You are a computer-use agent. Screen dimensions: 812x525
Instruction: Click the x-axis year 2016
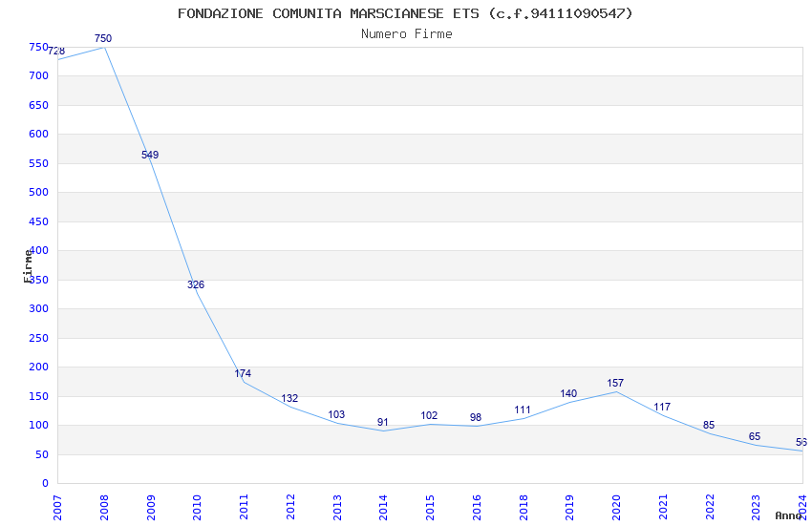pyautogui.click(x=477, y=508)
